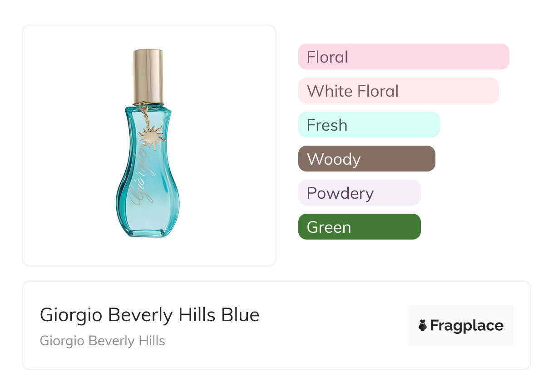Click the Fragplace perfume bottle logo icon

pyautogui.click(x=423, y=325)
